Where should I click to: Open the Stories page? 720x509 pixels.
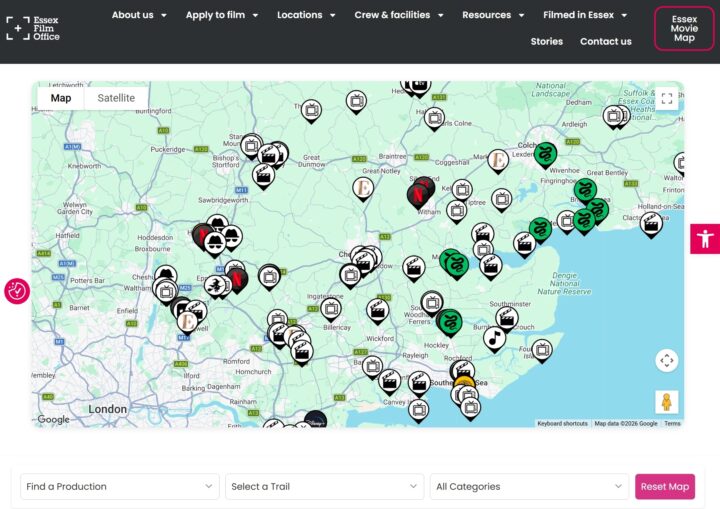(x=546, y=41)
